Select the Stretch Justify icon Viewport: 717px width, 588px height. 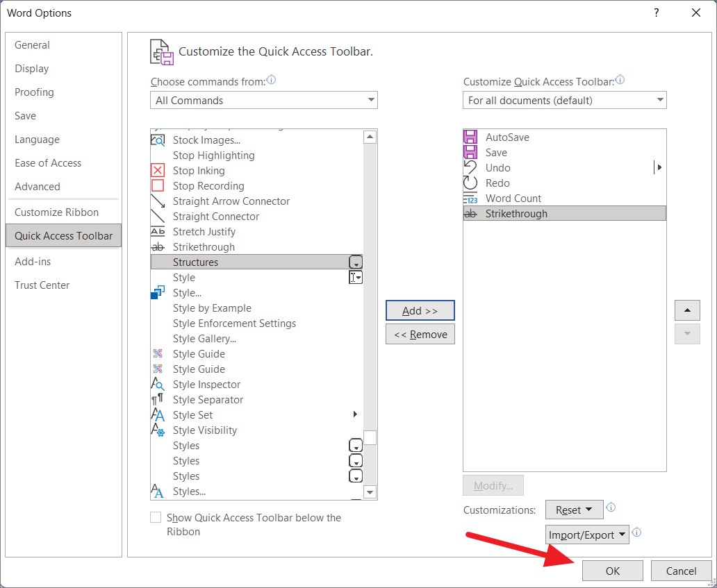[x=158, y=232]
